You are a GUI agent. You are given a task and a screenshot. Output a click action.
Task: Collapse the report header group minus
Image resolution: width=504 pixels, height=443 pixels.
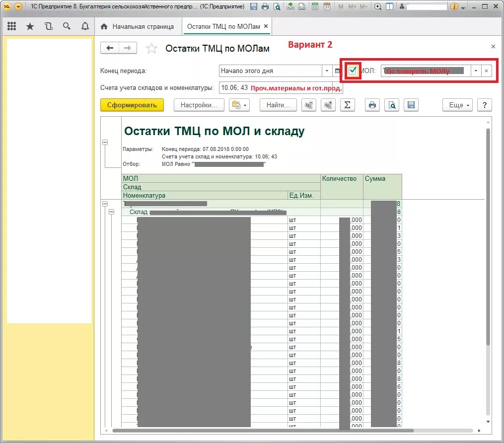[105, 142]
